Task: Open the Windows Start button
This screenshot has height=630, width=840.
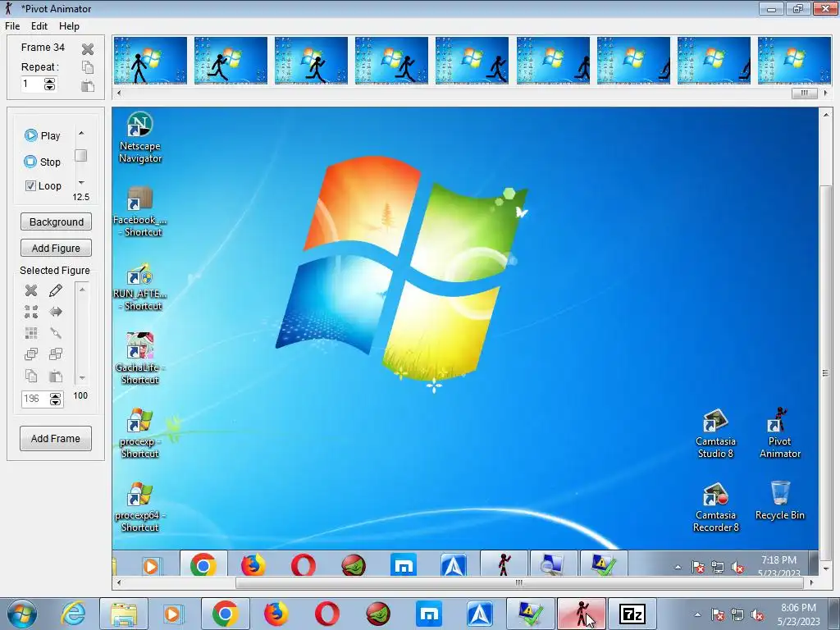Action: [x=22, y=614]
